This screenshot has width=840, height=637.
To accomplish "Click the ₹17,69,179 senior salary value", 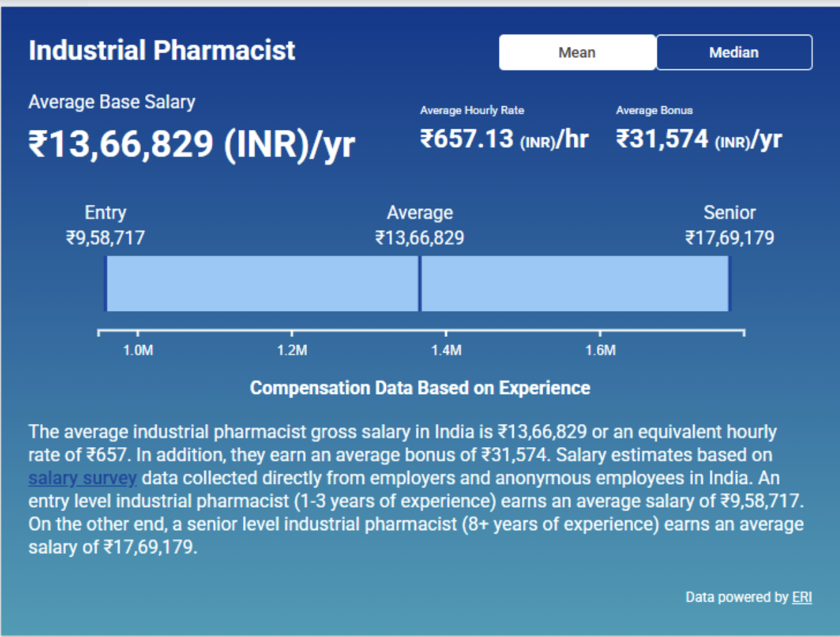I will click(x=729, y=238).
